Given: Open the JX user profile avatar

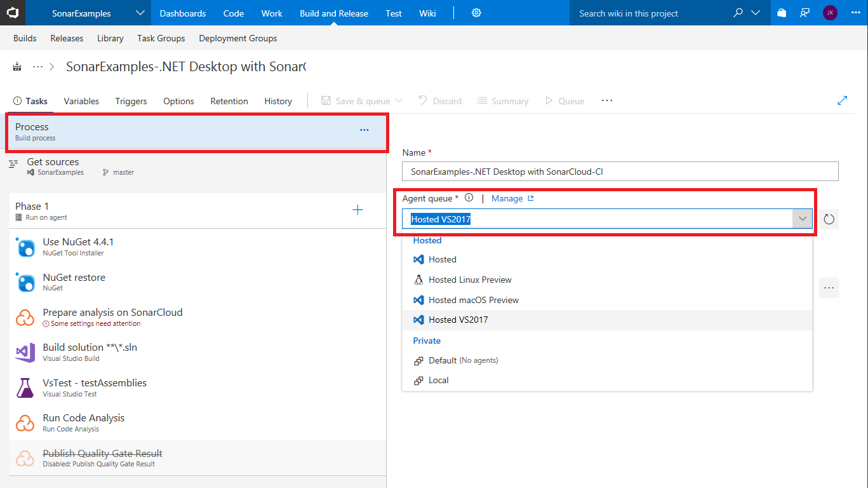Looking at the screenshot, I should click(830, 13).
